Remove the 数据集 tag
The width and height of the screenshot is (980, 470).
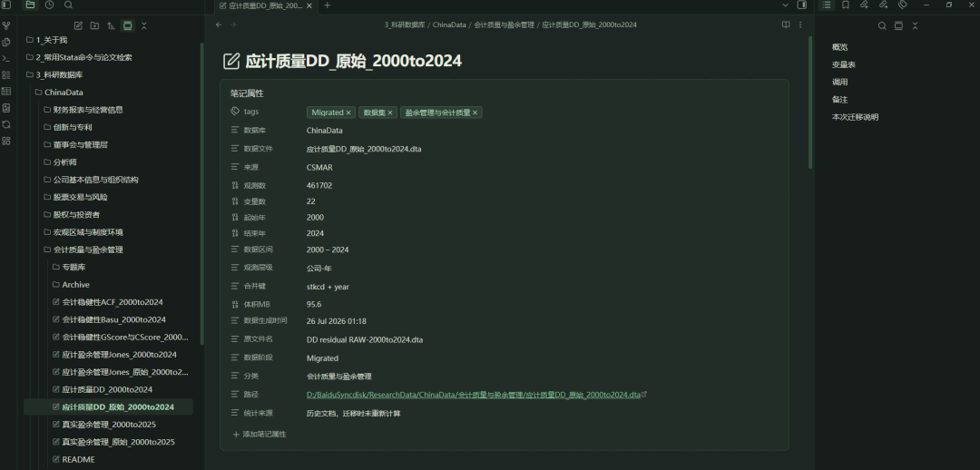point(390,113)
